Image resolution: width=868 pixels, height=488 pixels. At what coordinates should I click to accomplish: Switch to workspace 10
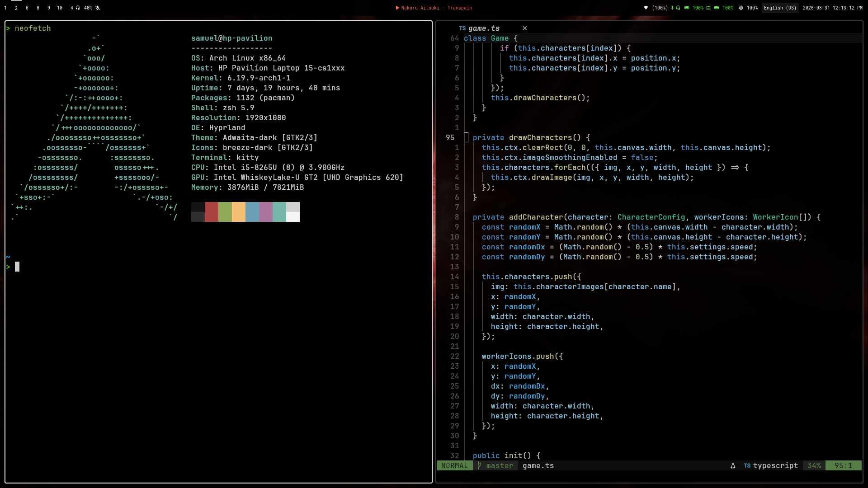60,8
